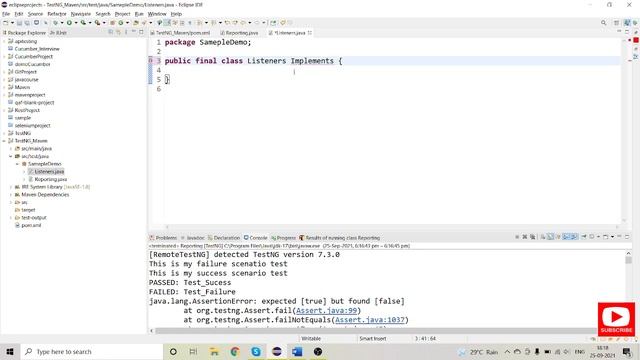This screenshot has height=360, width=640.
Task: Toggle Scroll Lock in Console toolbar
Action: click(x=550, y=237)
